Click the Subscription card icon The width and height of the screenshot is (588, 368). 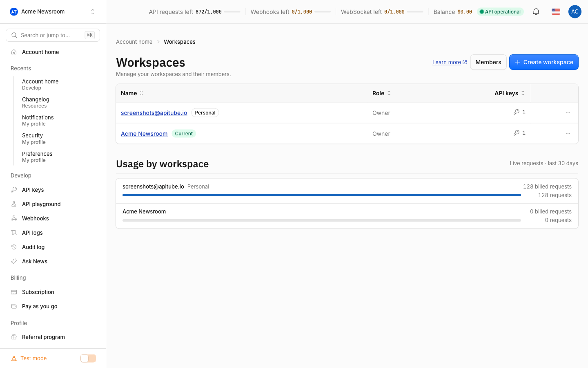tap(14, 292)
